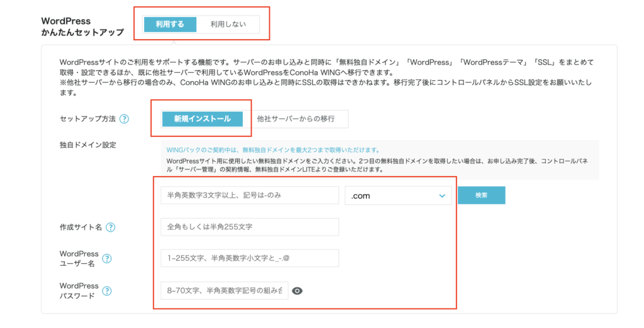Screen dimensions: 644x328
Task: Focus the domain name input field
Action: click(250, 195)
